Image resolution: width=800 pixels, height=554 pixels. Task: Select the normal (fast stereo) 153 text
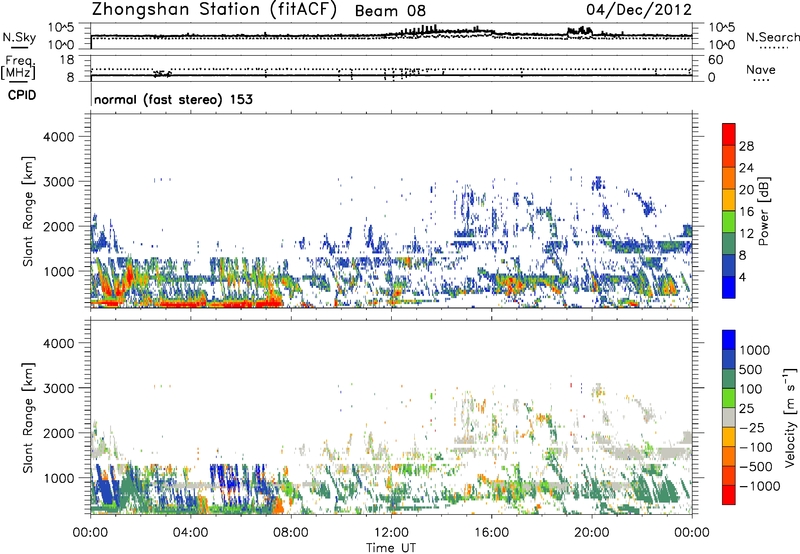coord(173,99)
